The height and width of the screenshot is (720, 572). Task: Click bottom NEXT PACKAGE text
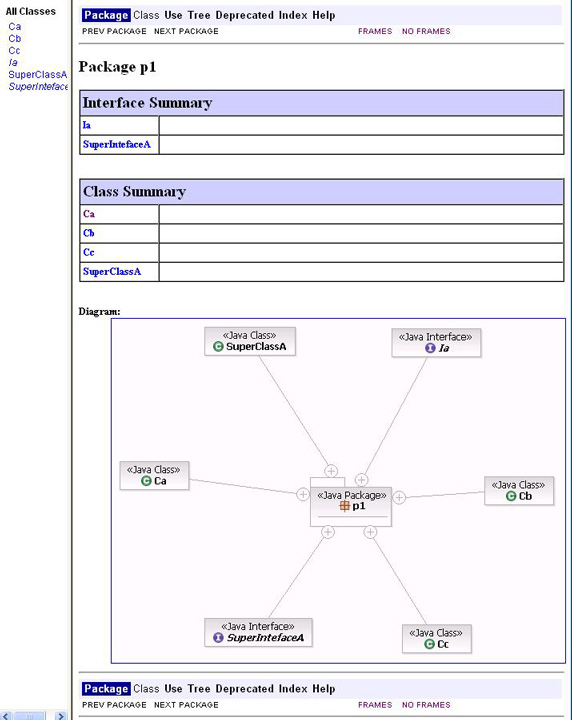[186, 705]
